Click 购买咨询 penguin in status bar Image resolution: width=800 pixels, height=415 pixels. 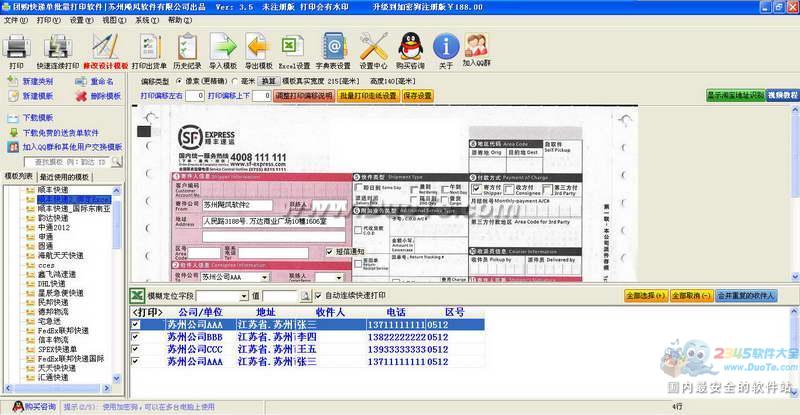click(x=18, y=407)
